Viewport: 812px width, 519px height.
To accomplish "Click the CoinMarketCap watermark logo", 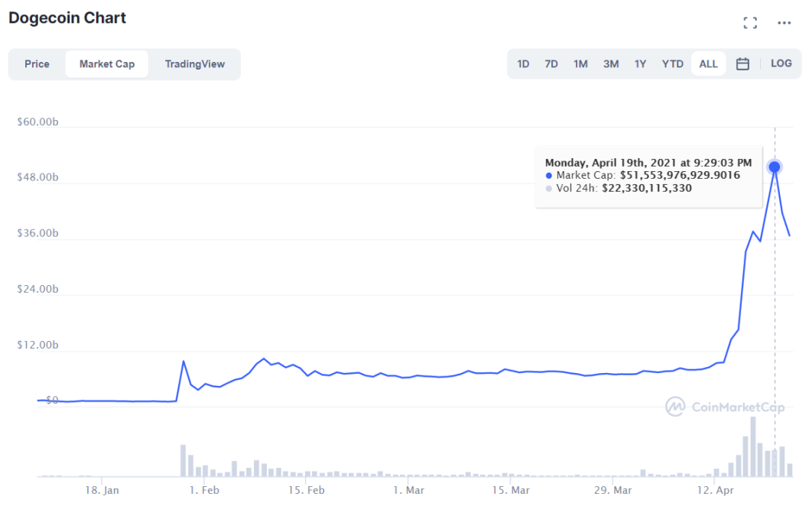I will [725, 407].
